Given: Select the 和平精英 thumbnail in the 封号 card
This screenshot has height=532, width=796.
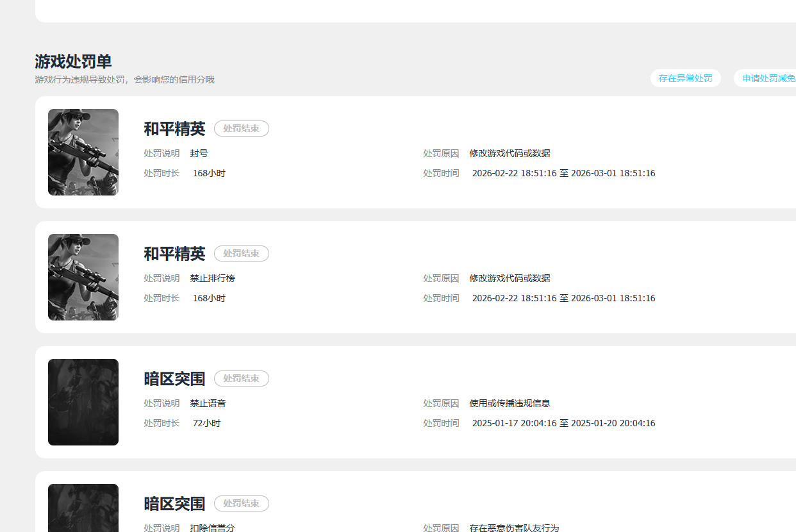Looking at the screenshot, I should (83, 152).
